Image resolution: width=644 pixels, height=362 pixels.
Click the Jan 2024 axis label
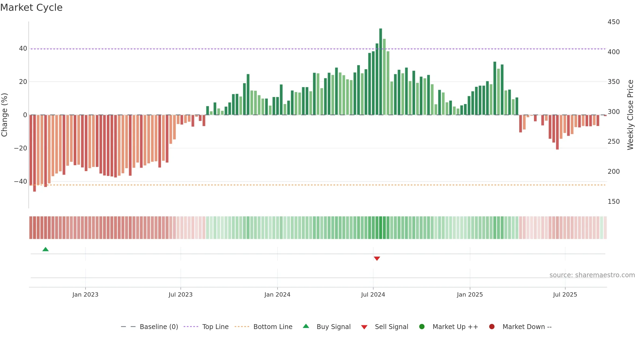pyautogui.click(x=277, y=295)
